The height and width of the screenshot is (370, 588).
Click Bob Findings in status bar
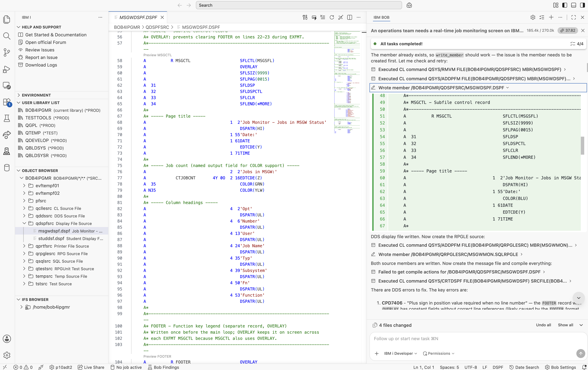[164, 367]
